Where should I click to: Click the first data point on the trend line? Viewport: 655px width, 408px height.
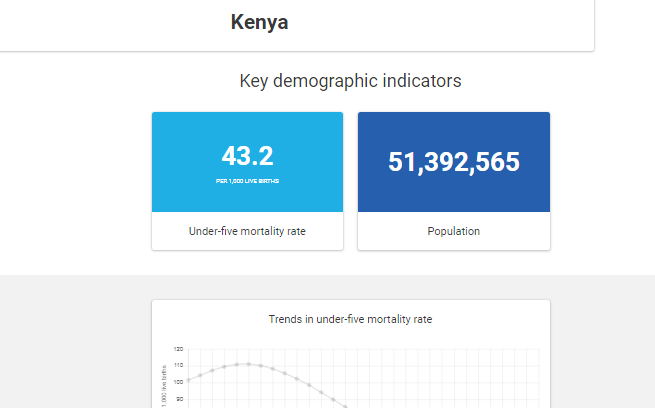pos(188,381)
